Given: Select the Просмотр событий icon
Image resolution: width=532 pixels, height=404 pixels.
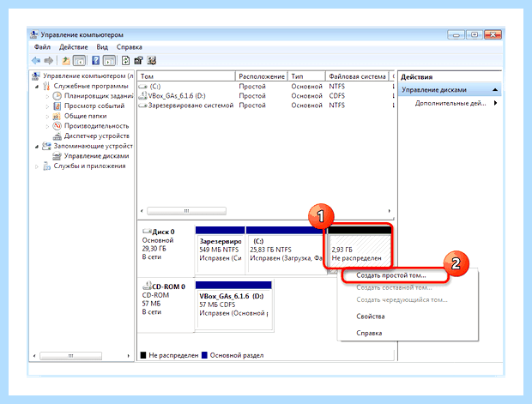Looking at the screenshot, I should tap(57, 106).
